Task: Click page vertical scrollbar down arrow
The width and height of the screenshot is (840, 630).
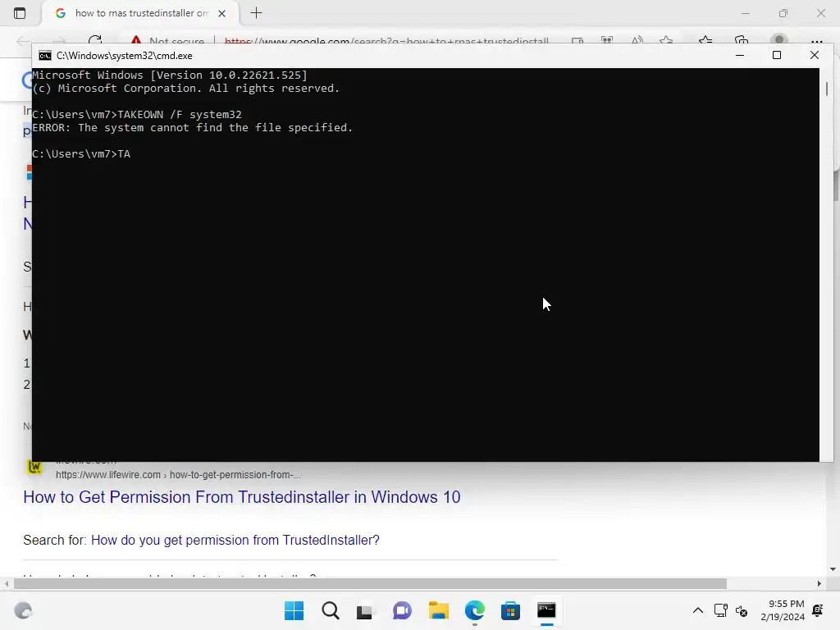Action: tap(832, 569)
